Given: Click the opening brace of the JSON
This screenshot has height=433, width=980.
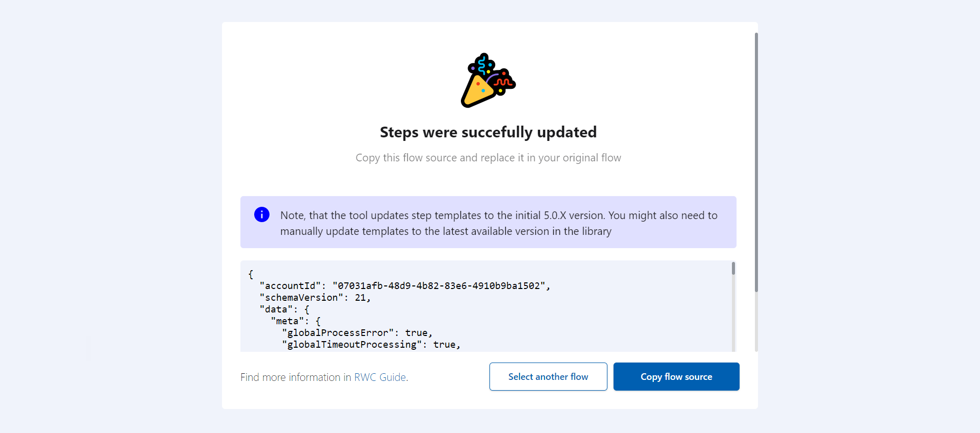Looking at the screenshot, I should click(x=251, y=274).
